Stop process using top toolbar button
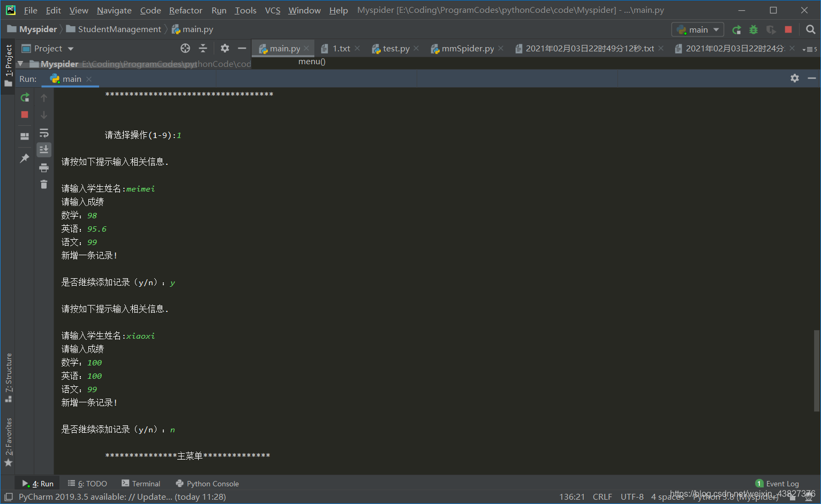Screen dimensions: 821x504 pyautogui.click(x=788, y=29)
